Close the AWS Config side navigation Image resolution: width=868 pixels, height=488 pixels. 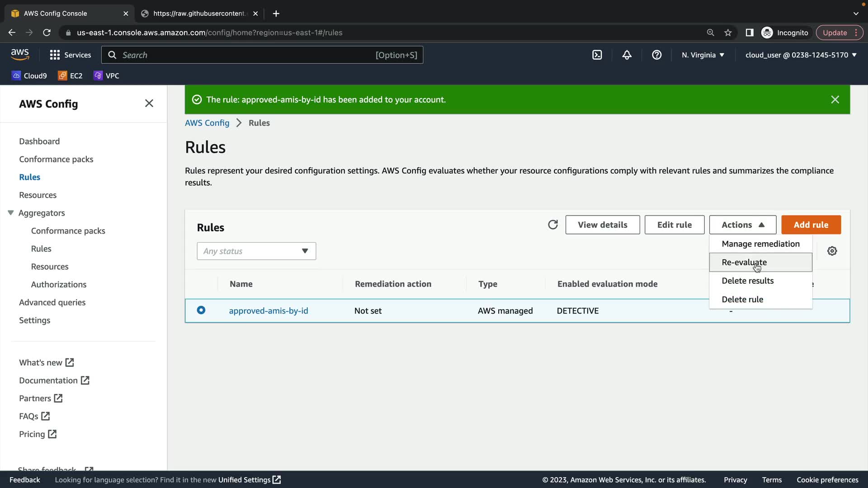(149, 103)
